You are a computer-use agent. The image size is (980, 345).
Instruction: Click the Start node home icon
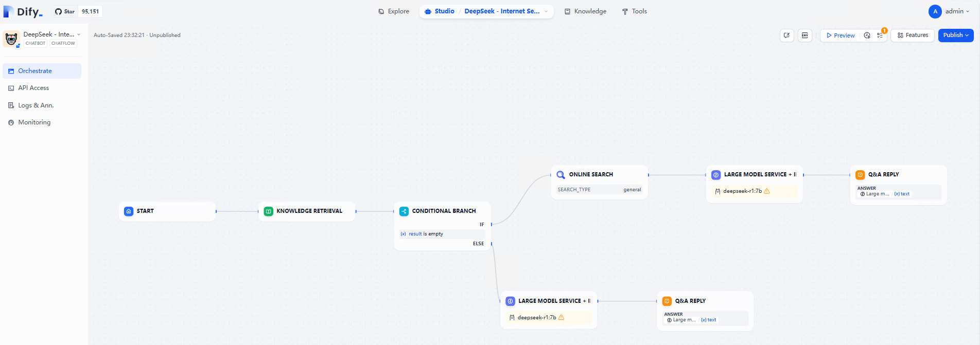[129, 211]
